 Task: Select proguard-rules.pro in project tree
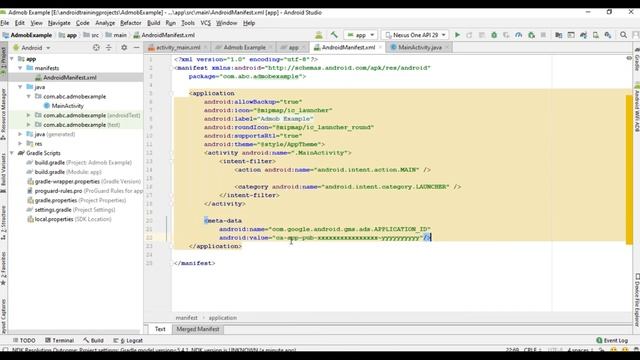point(84,191)
